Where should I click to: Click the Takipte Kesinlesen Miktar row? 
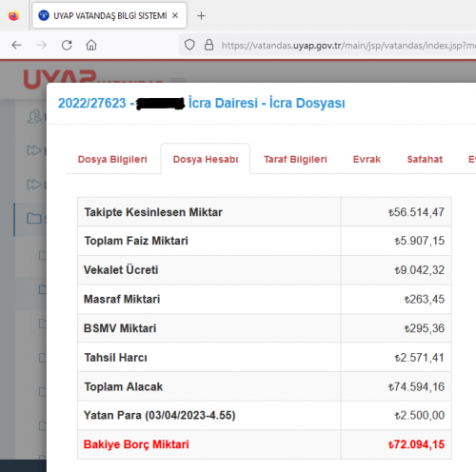[x=265, y=212]
